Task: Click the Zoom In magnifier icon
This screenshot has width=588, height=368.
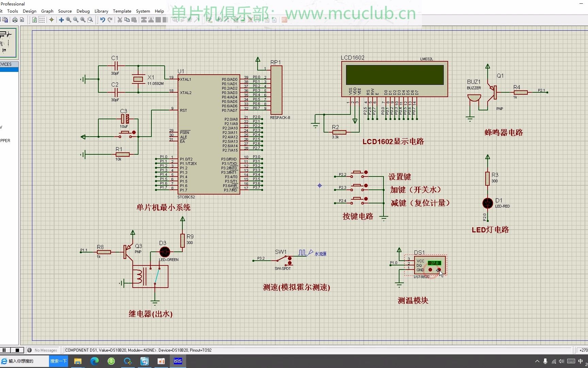Action: [69, 20]
